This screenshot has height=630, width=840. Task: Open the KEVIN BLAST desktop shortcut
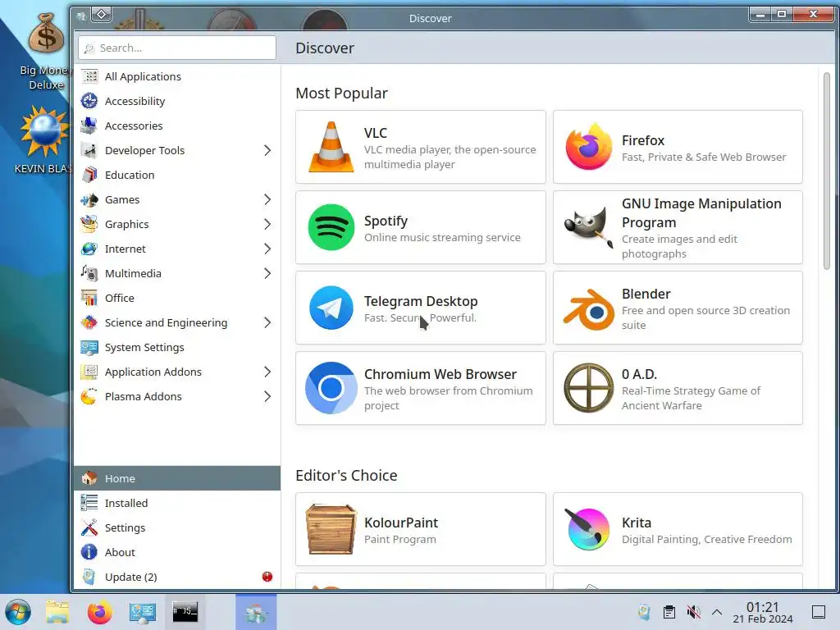[44, 140]
